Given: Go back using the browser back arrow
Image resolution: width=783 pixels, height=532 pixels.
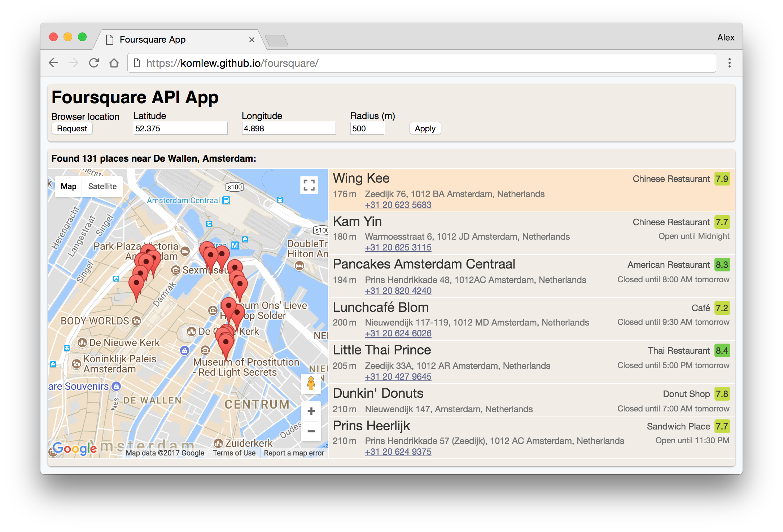Looking at the screenshot, I should (x=53, y=63).
